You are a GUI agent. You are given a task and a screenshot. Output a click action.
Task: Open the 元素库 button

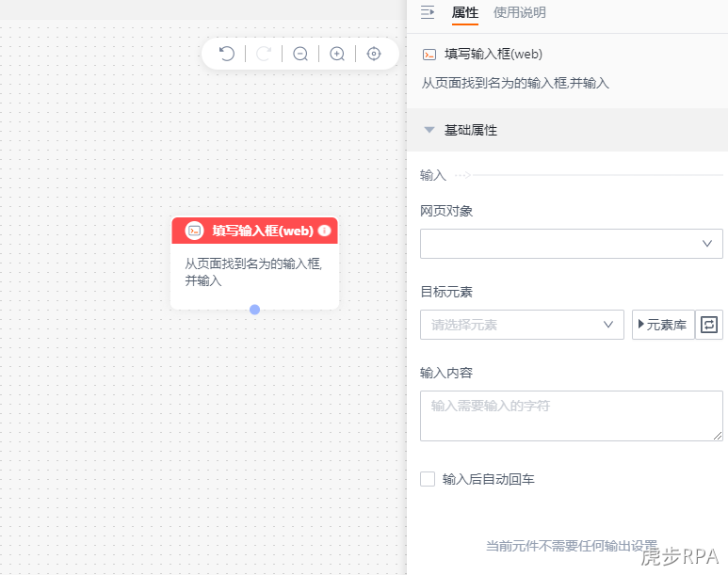coord(663,325)
